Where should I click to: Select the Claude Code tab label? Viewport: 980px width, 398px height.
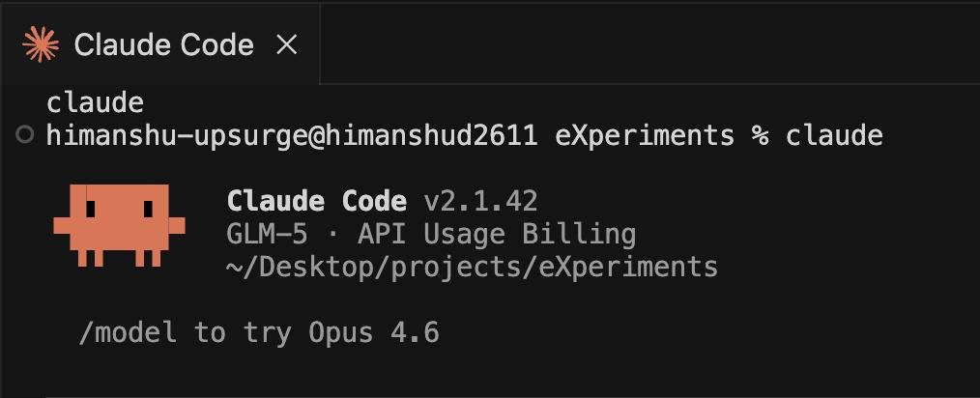[163, 44]
